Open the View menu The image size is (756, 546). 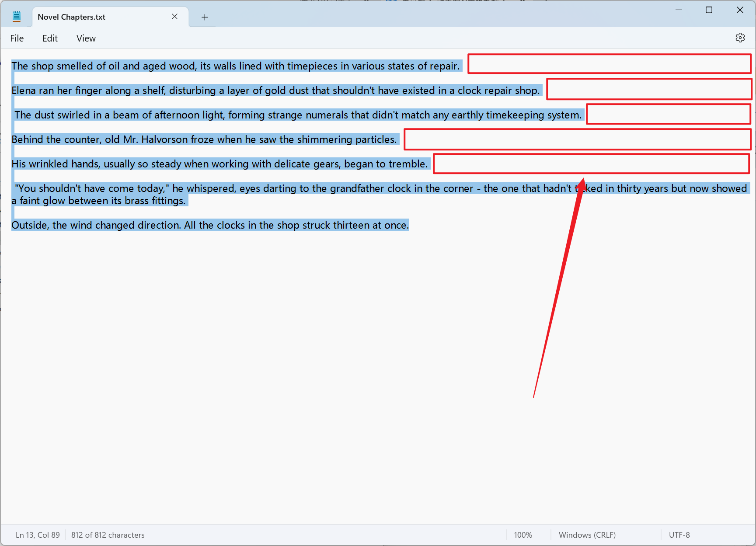coord(86,38)
